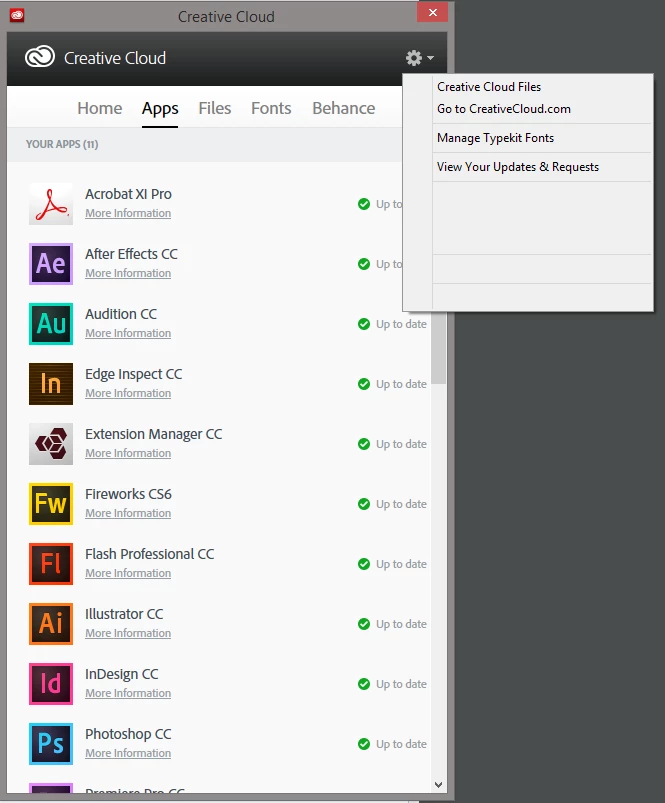Open More Information for Illustrator CC

[128, 633]
